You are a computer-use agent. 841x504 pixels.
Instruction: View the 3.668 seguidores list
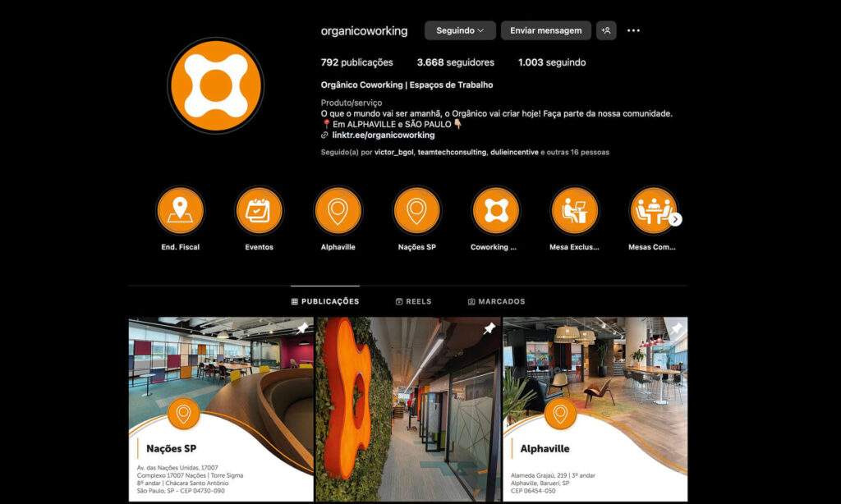(x=455, y=62)
